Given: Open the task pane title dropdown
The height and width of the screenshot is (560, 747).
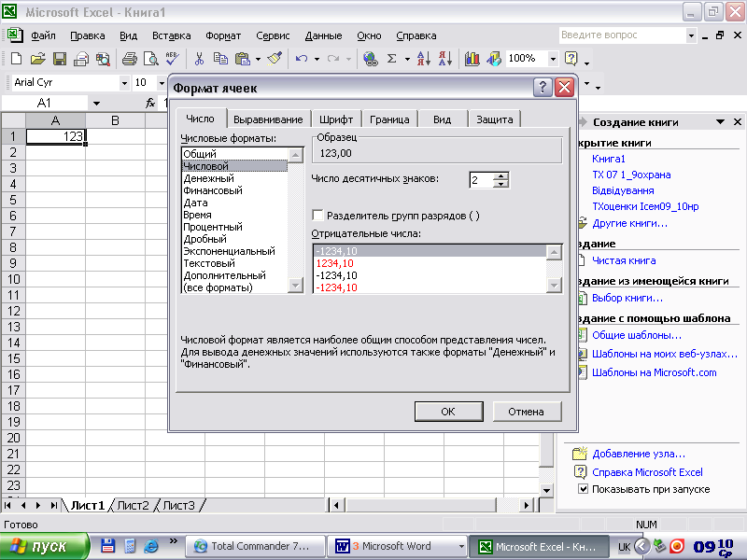Looking at the screenshot, I should click(x=720, y=122).
